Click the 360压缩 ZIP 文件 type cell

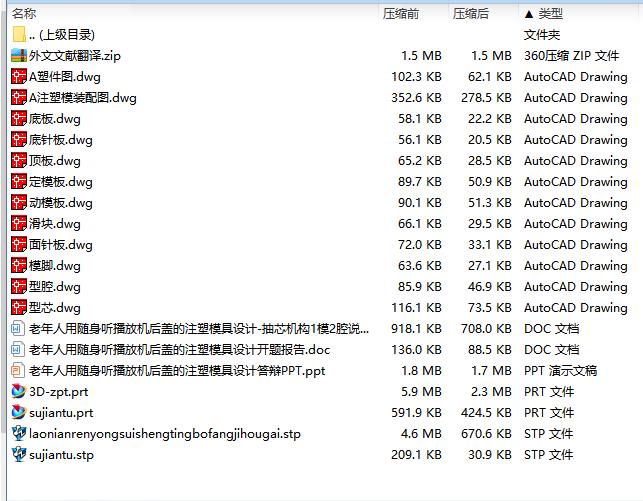click(572, 56)
